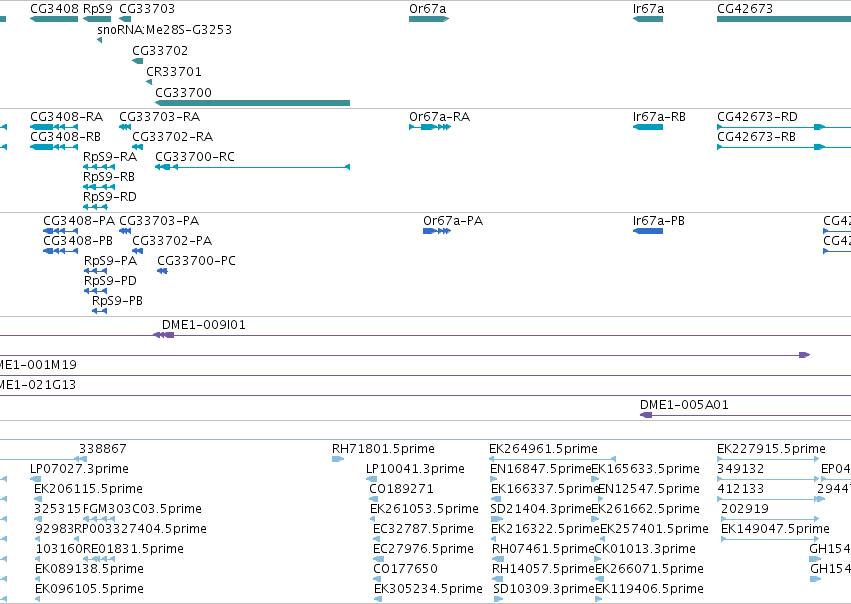Select the CG3408-PB protein label
The image size is (851, 604).
78,241
